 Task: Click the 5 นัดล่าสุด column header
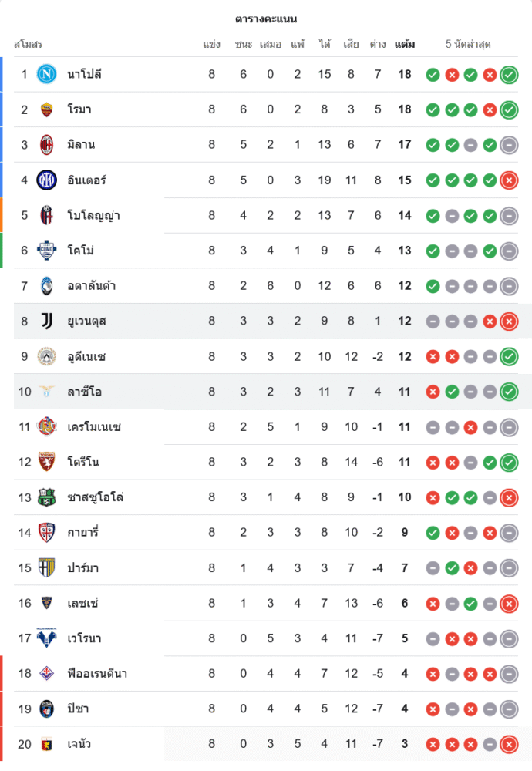[468, 44]
